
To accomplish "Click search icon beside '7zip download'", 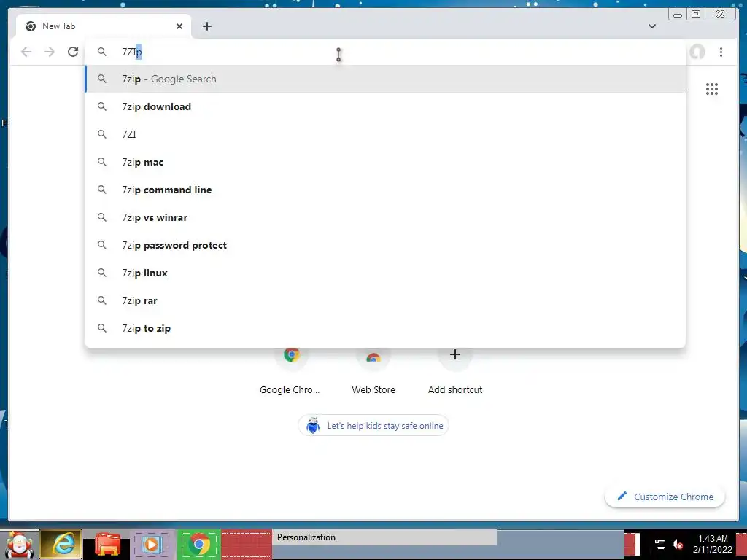I will (x=102, y=106).
